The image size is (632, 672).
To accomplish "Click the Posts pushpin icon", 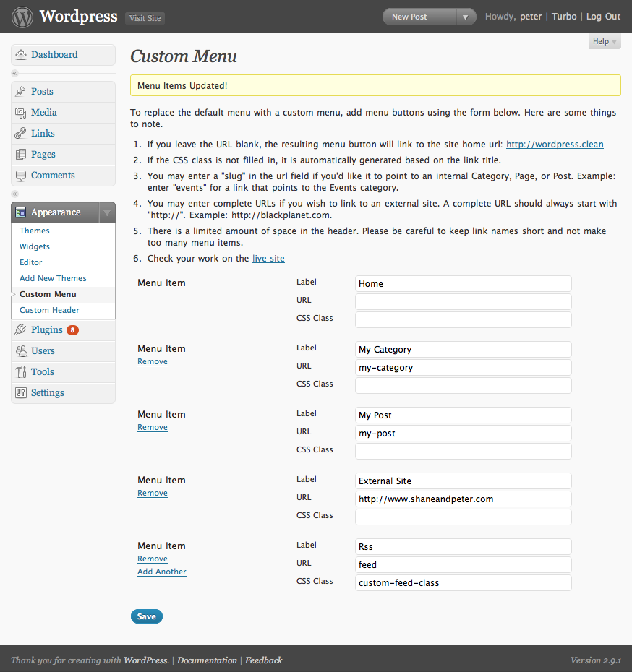I will 20,91.
